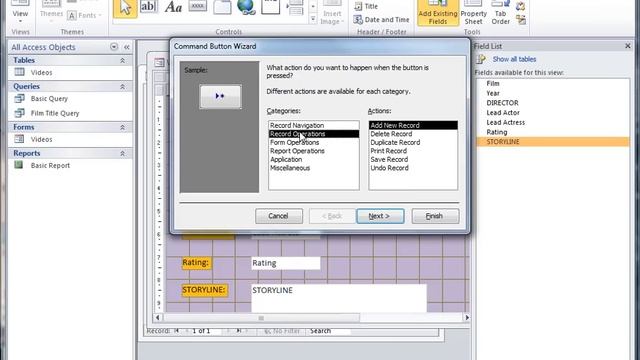
Task: Open the Videos form in navigation pane
Action: click(41, 140)
